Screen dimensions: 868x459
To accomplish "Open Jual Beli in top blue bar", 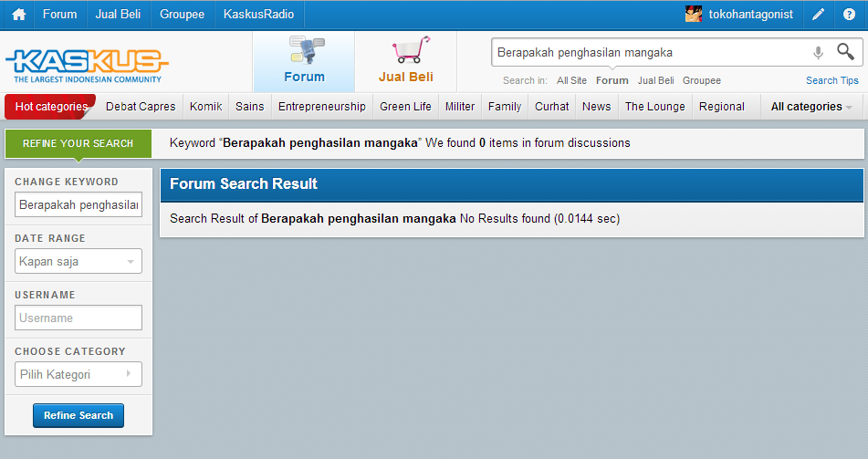I will pos(118,15).
